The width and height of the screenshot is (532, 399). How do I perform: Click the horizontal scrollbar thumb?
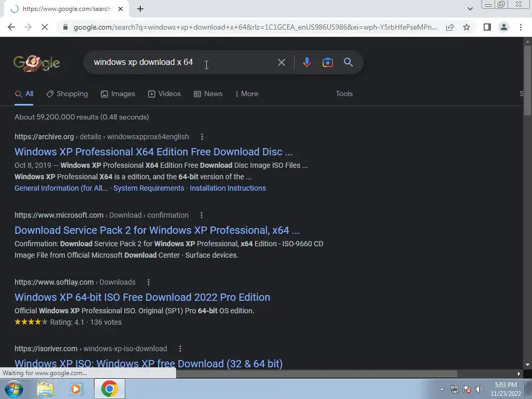point(316,374)
